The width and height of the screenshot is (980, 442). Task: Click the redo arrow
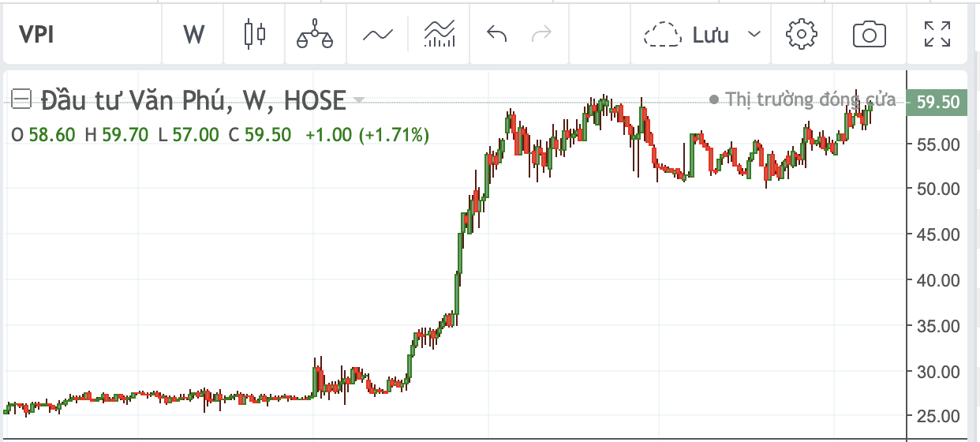coord(542,35)
